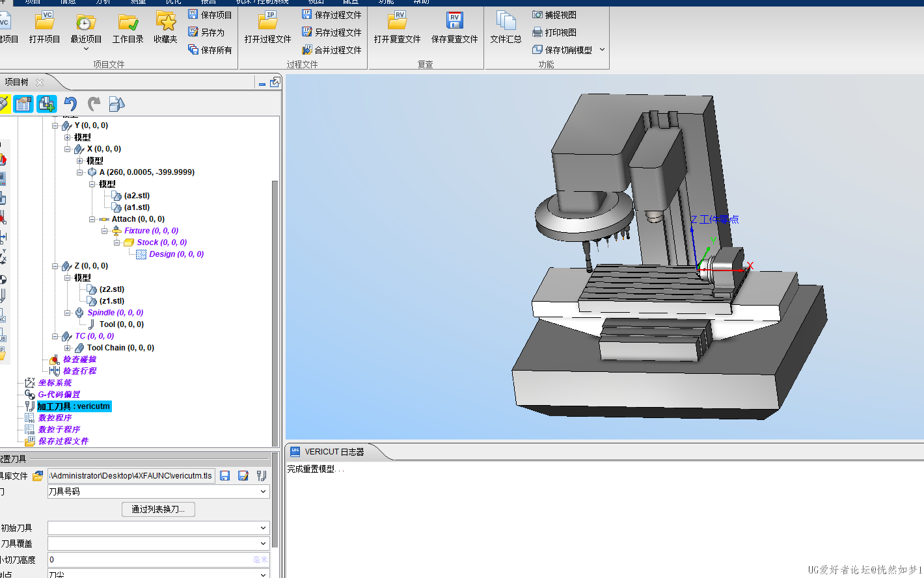The height and width of the screenshot is (578, 924).
Task: Open the 刀具号码 combo box
Action: 158,492
